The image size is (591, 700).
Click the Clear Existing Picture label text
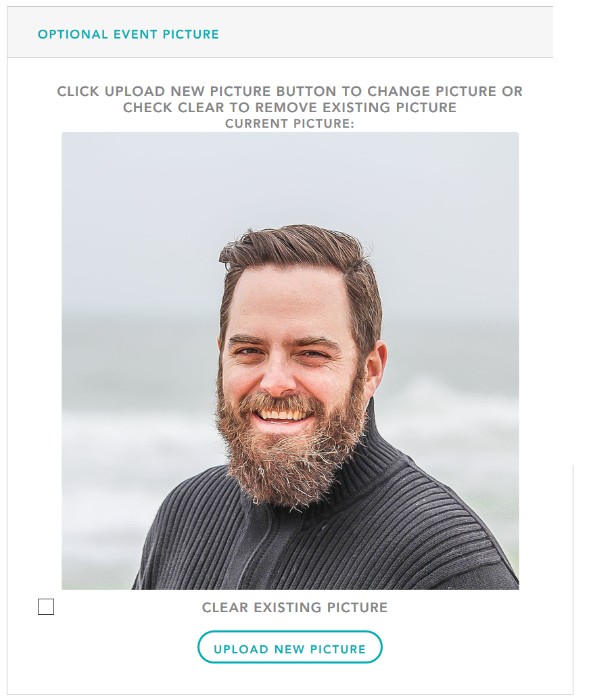tap(295, 607)
